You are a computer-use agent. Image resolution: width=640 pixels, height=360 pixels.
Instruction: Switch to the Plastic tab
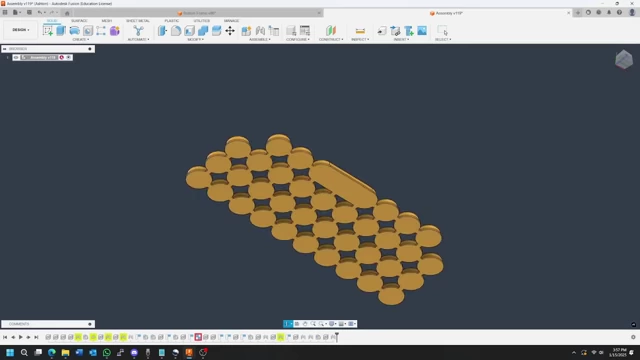click(172, 20)
